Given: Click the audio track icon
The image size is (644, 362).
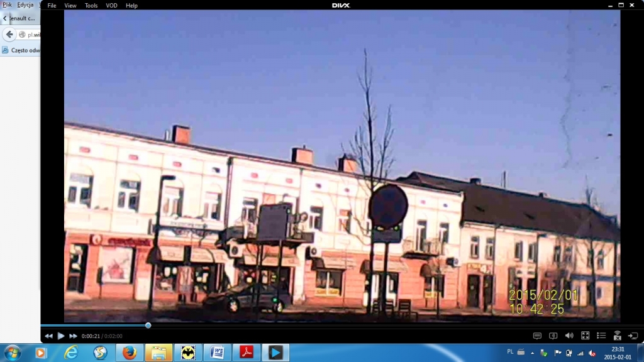Looking at the screenshot, I should pyautogui.click(x=553, y=336).
